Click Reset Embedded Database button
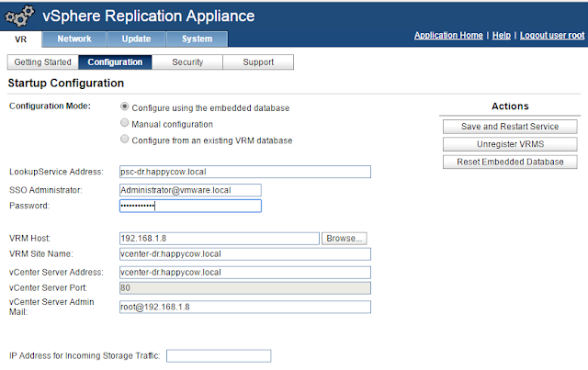This screenshot has width=588, height=370. coord(510,162)
